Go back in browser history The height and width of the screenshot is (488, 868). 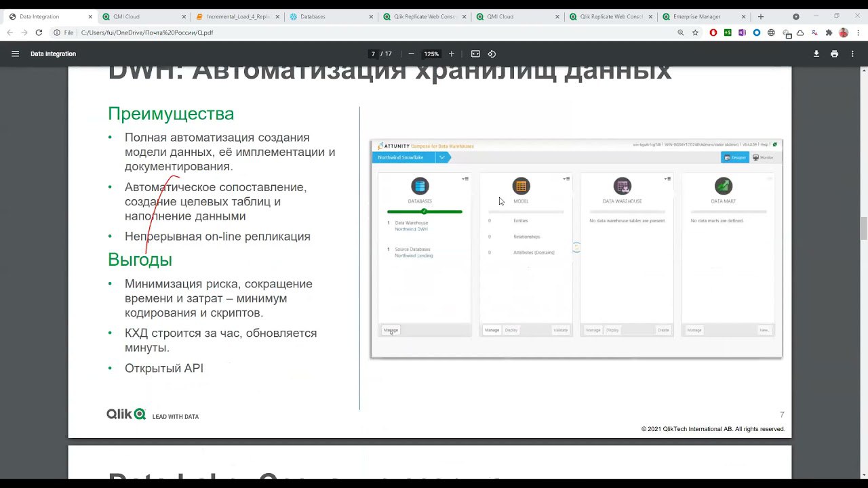point(9,33)
